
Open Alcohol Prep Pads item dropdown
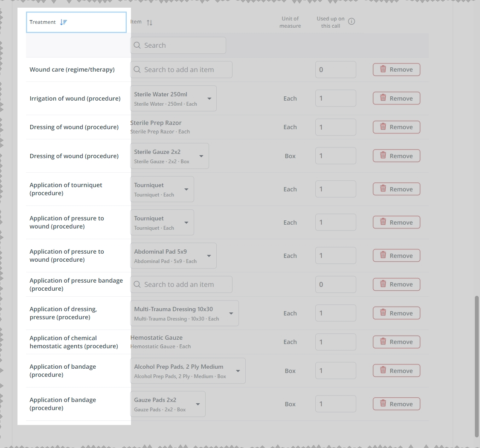point(188,371)
